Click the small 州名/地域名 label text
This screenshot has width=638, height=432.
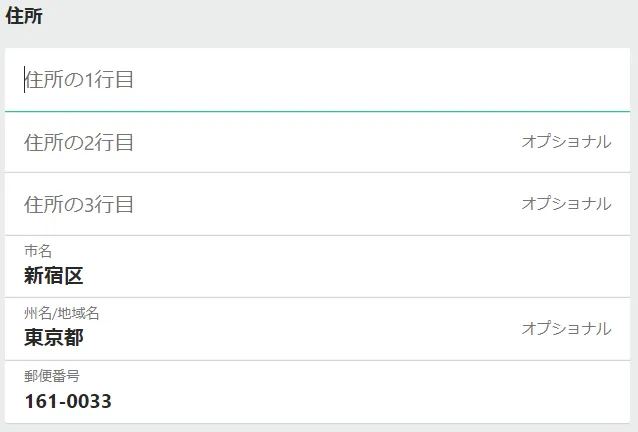point(62,314)
